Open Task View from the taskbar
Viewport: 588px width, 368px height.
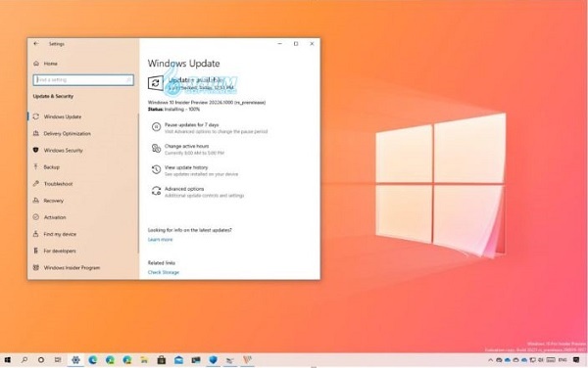point(58,360)
